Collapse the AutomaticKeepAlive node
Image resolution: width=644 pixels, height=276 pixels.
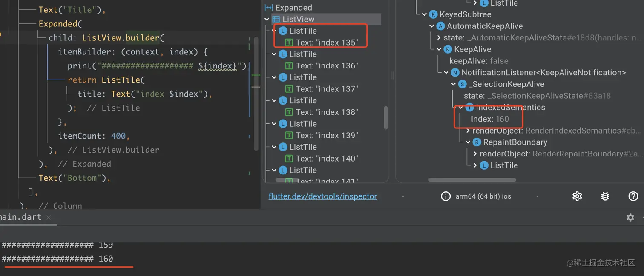(432, 26)
